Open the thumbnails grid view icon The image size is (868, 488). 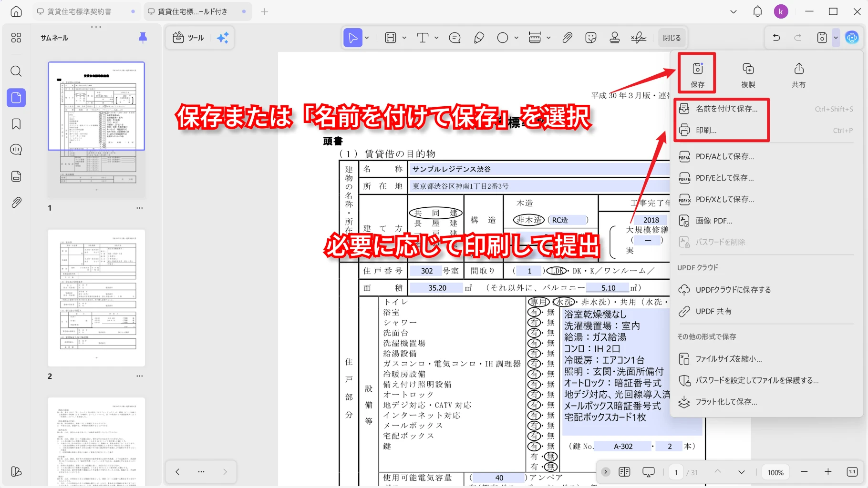[16, 38]
